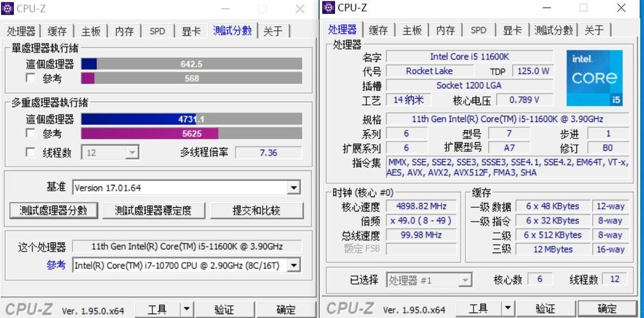
Task: Click the 线程数 value 12 in right window
Action: coord(614,279)
